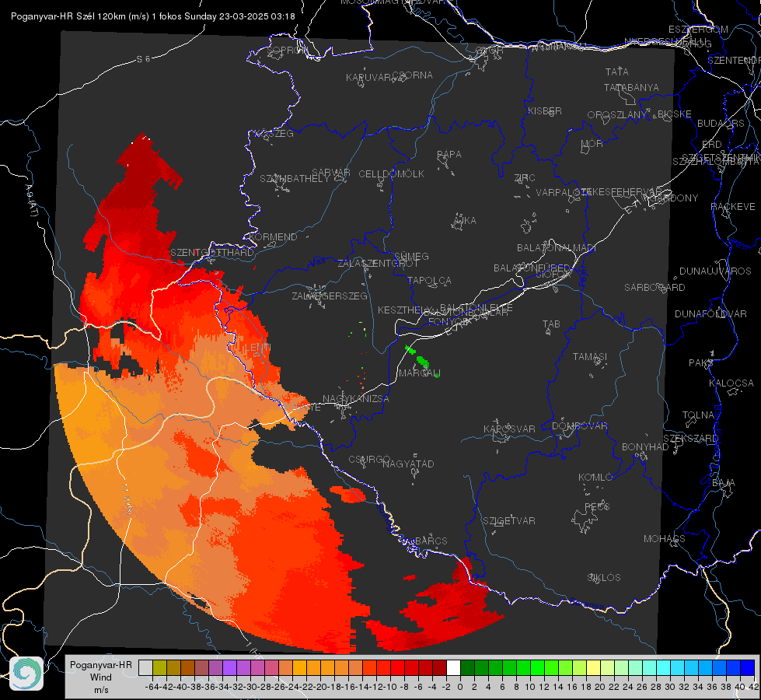Click the NAGYKANIZSA city label
The height and width of the screenshot is (700, 761).
pyautogui.click(x=356, y=399)
